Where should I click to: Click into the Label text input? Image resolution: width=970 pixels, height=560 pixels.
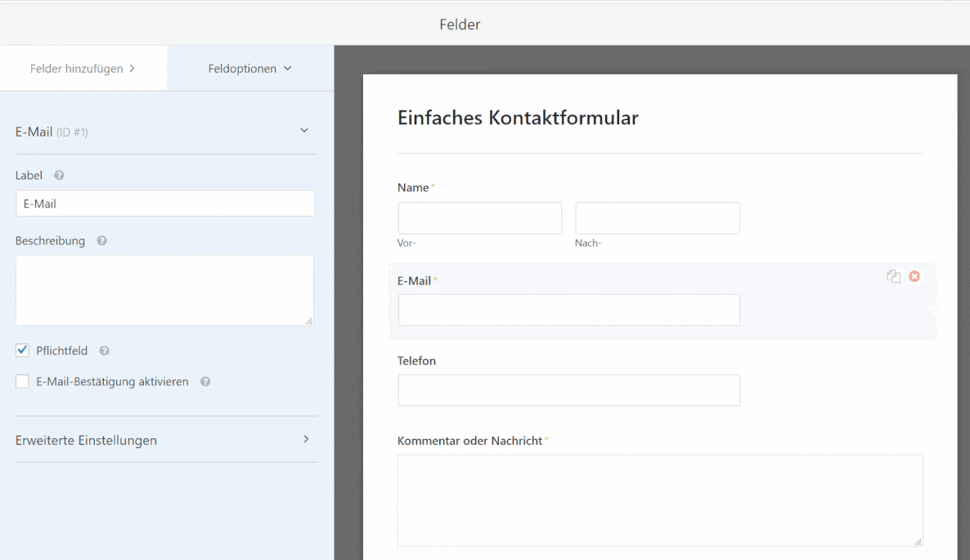tap(165, 204)
